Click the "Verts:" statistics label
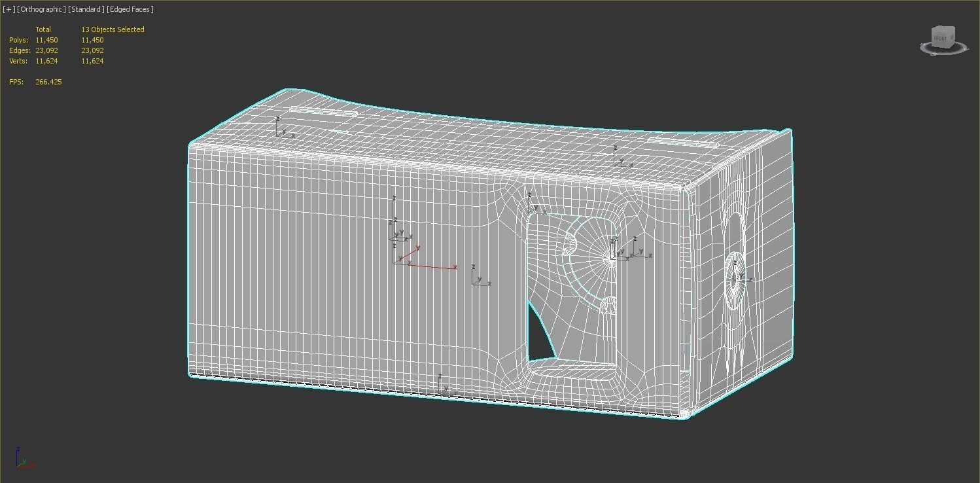 [18, 61]
